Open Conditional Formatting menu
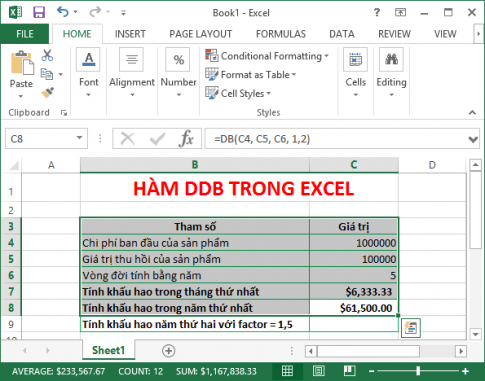 point(267,56)
